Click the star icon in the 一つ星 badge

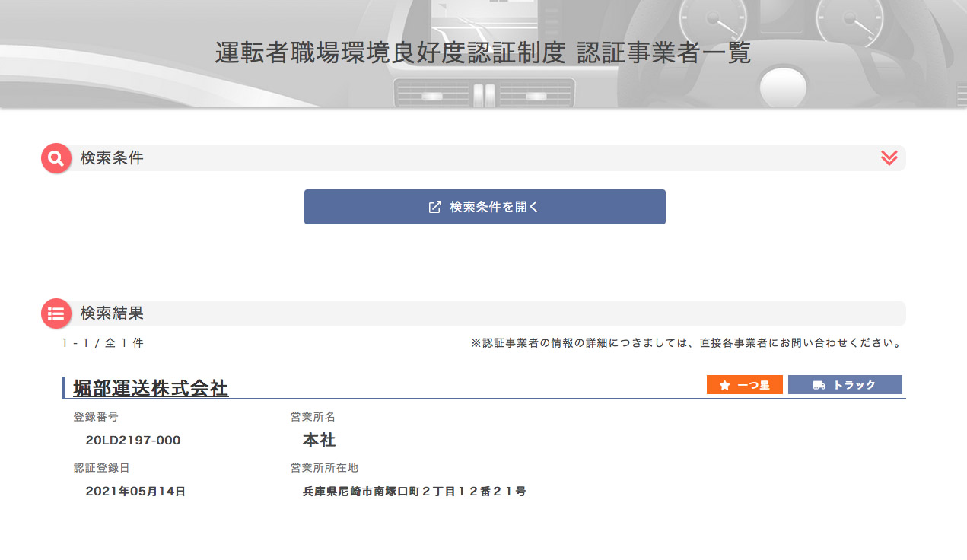click(x=724, y=386)
